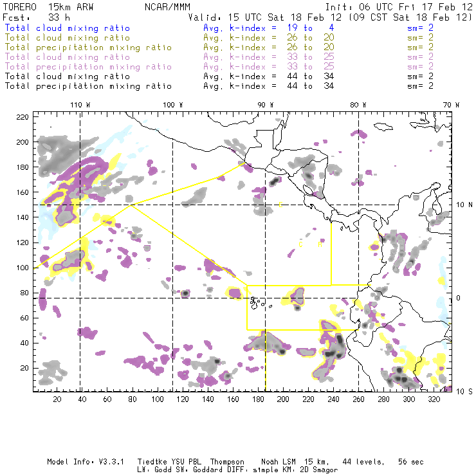
Task: Click the horizontal axis tick label "260"
Action: point(358,399)
